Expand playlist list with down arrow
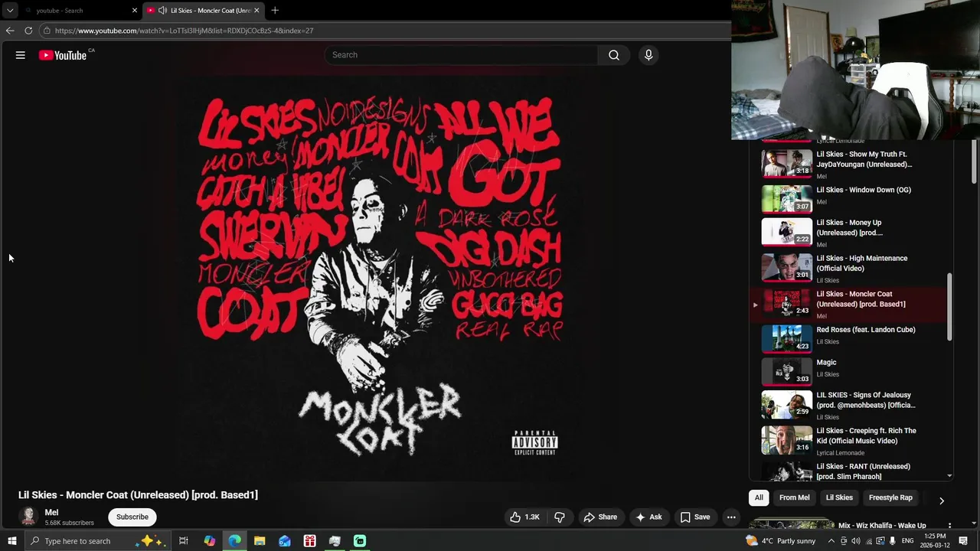Screen dimensions: 980x551 (950, 477)
